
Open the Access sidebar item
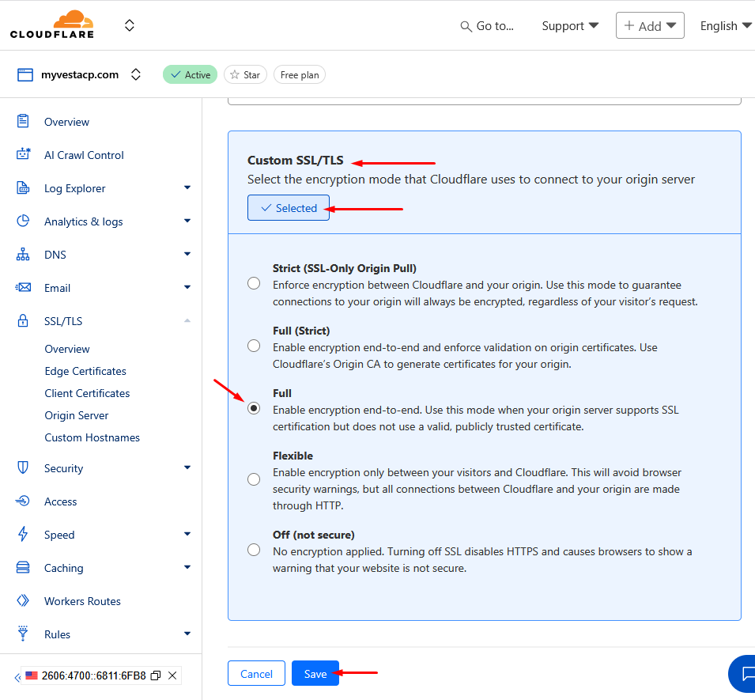60,501
